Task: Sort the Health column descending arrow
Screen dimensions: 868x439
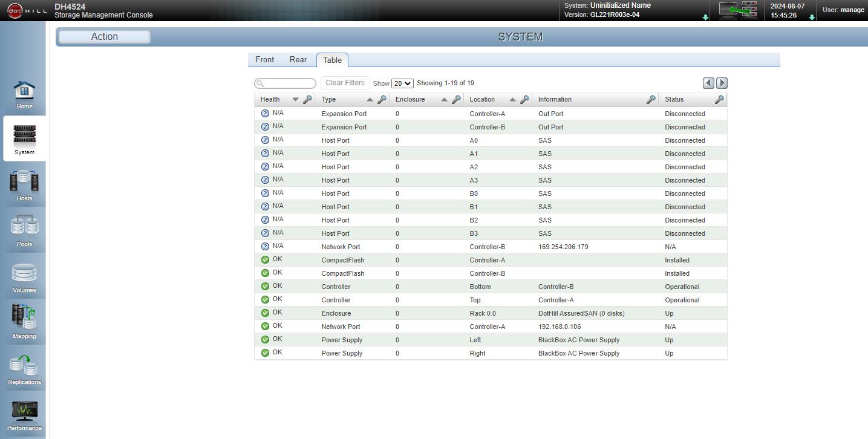Action: (x=296, y=100)
